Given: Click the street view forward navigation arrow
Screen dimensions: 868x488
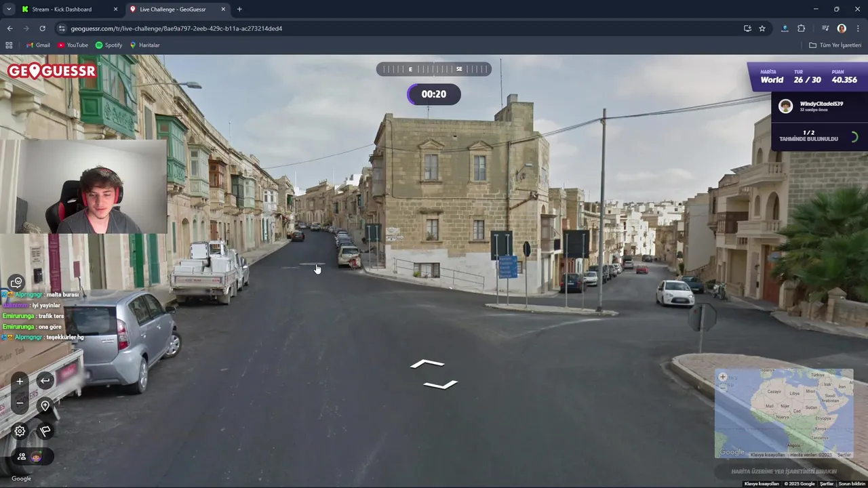Looking at the screenshot, I should pos(427,364).
